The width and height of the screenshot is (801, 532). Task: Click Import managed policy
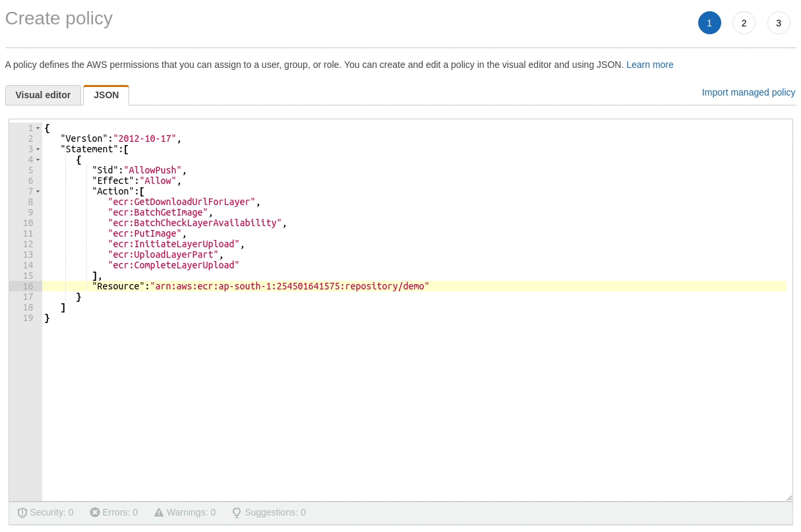point(748,92)
